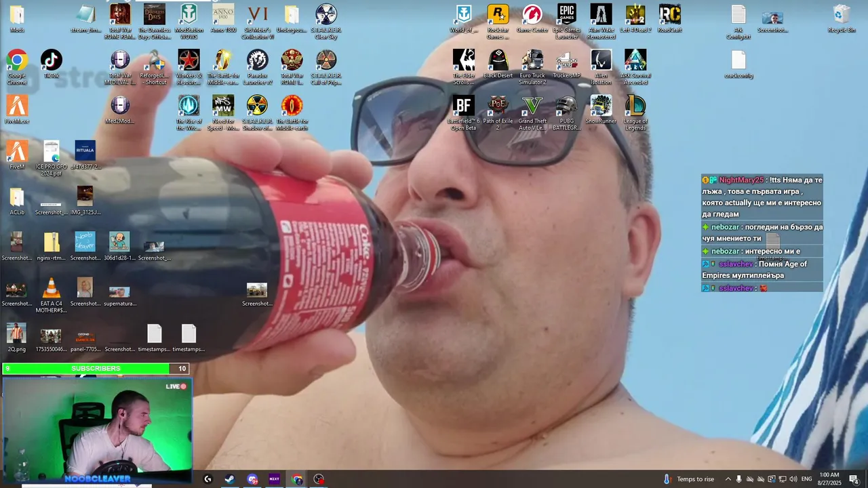Open the notification center
The width and height of the screenshot is (868, 488).
click(854, 479)
